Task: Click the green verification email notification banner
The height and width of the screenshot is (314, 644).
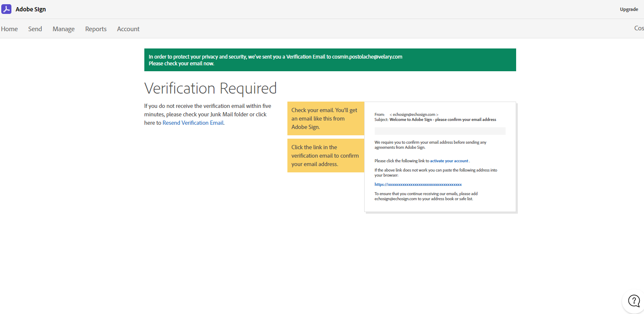Action: [x=330, y=59]
